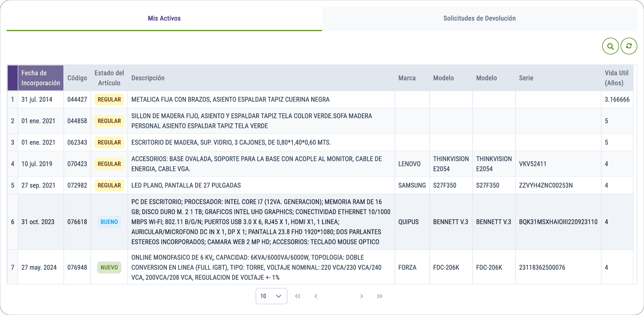This screenshot has height=315, width=644.
Task: Select the Mis Activos tab
Action: tap(164, 18)
